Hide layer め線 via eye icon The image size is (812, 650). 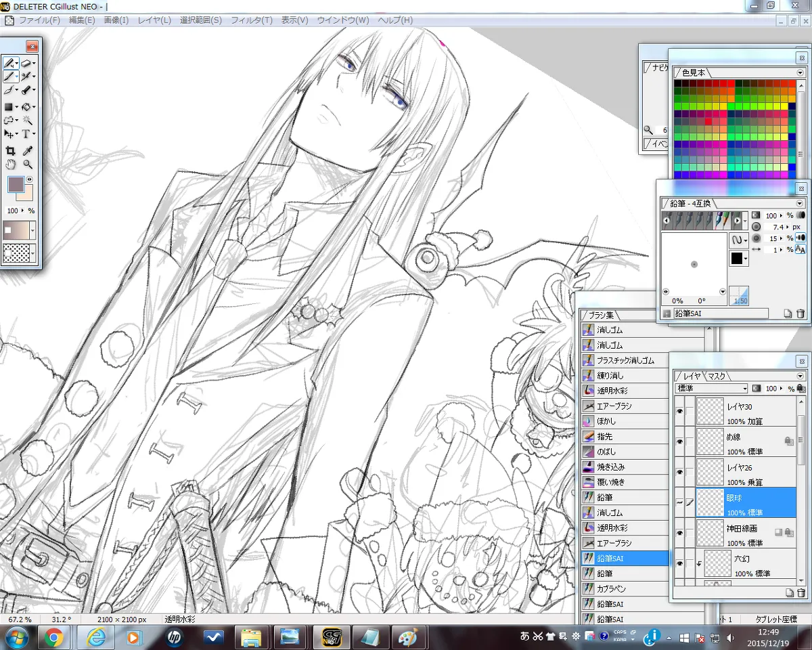[x=679, y=441]
